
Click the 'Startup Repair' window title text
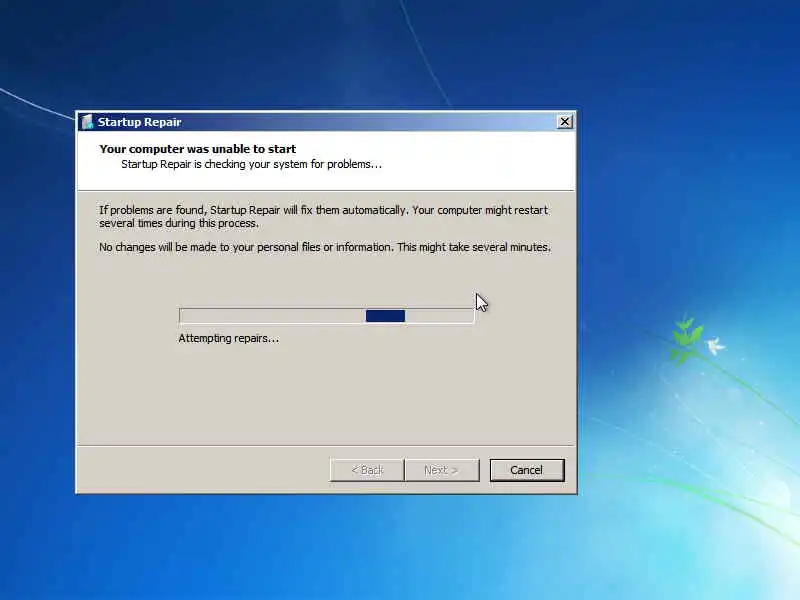click(139, 122)
